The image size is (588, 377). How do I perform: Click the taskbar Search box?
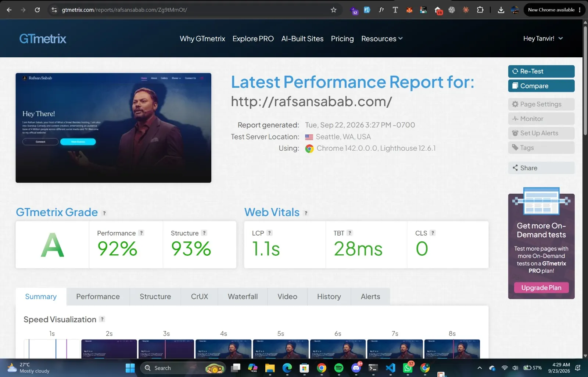(x=183, y=368)
